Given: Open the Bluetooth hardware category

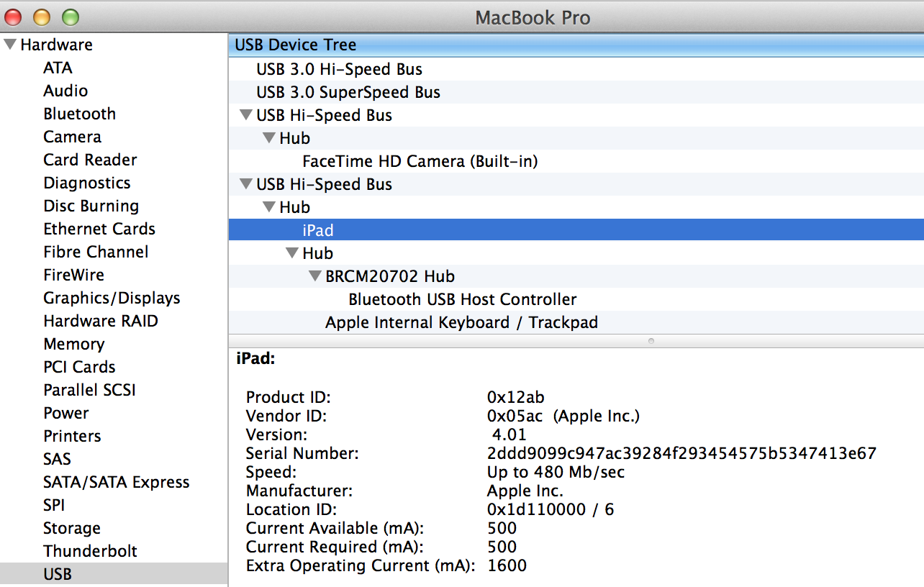Looking at the screenshot, I should (x=79, y=114).
